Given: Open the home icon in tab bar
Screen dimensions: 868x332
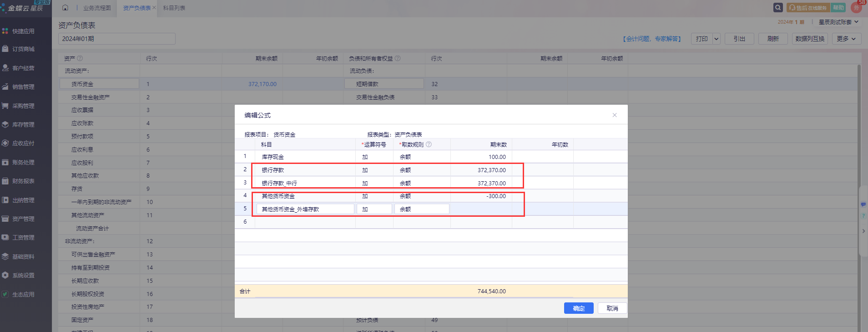Looking at the screenshot, I should point(65,8).
